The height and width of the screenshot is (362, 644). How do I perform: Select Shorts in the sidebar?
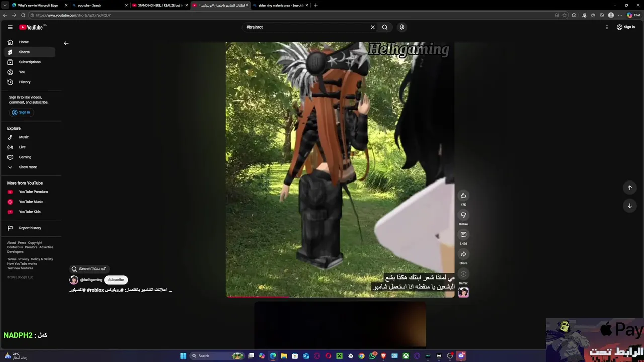click(x=31, y=52)
